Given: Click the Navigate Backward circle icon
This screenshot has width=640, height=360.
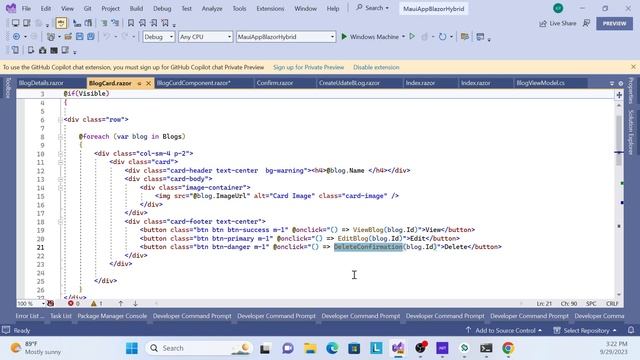Looking at the screenshot, I should [16, 37].
